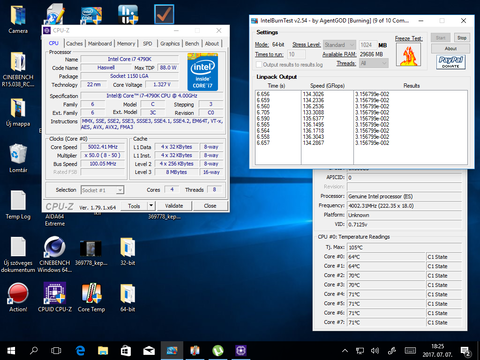Open the CPU-Z Socket selection dropdown
480x360 pixels.
tap(102, 190)
